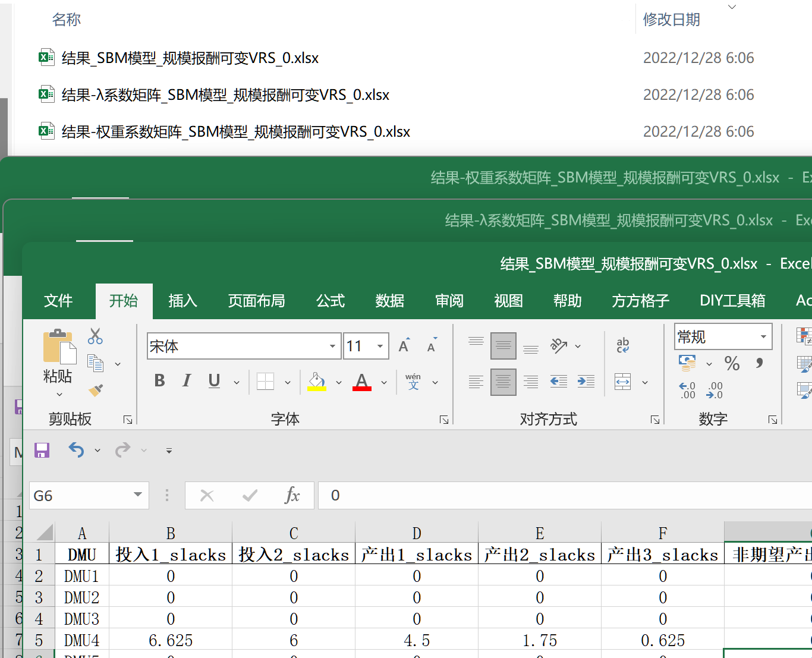Toggle Bold formatting
This screenshot has width=812, height=658.
159,381
